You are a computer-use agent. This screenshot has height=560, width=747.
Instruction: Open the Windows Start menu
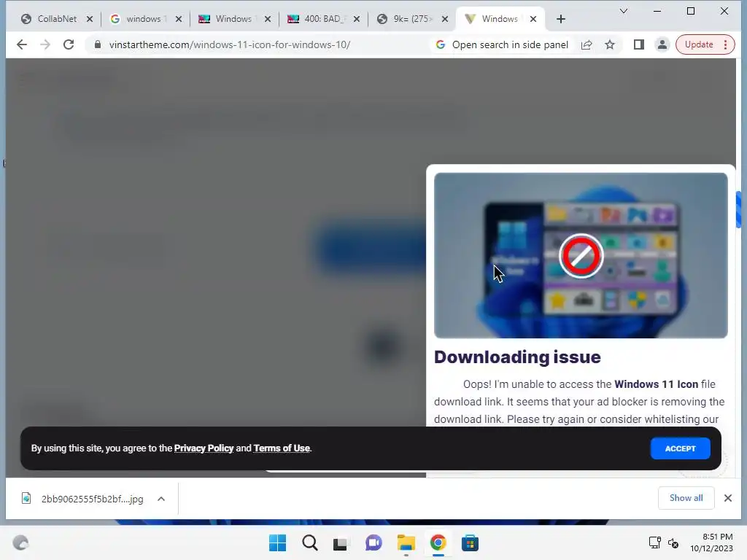[277, 542]
